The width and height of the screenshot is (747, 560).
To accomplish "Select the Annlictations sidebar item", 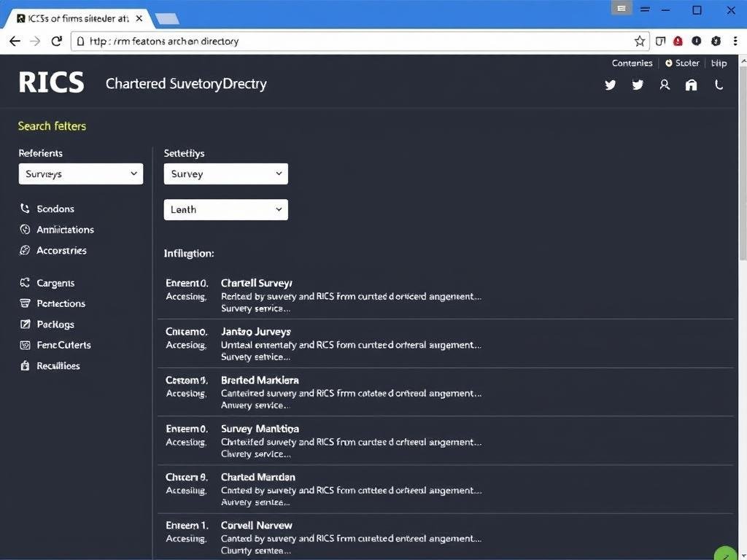I will click(x=65, y=230).
